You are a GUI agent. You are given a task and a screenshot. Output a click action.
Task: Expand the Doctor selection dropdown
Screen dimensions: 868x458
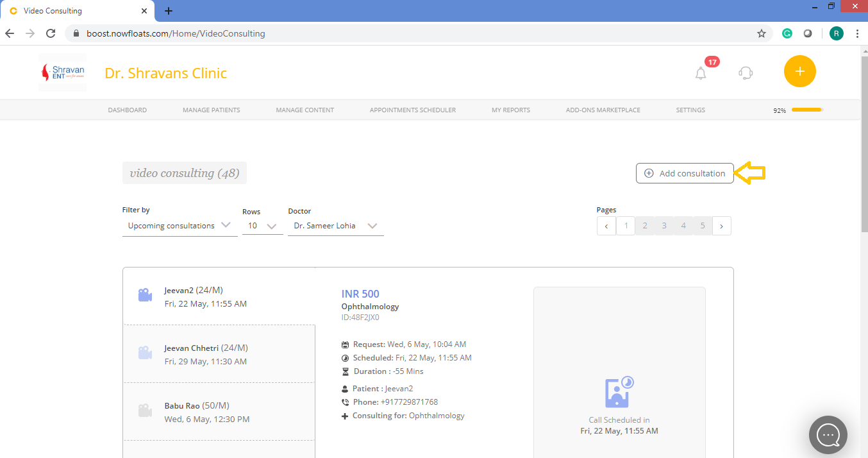(x=335, y=226)
